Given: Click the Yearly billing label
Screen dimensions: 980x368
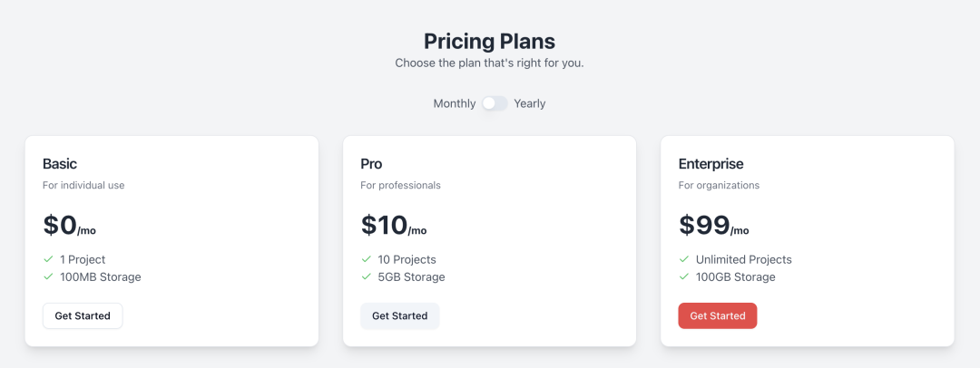Looking at the screenshot, I should (x=529, y=103).
